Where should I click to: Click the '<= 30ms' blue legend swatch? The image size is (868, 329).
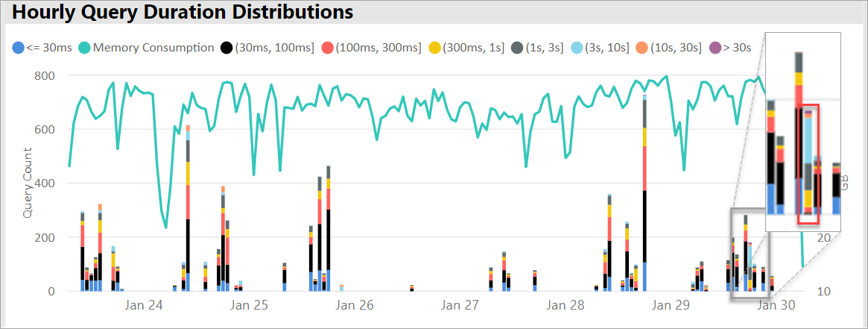(19, 48)
